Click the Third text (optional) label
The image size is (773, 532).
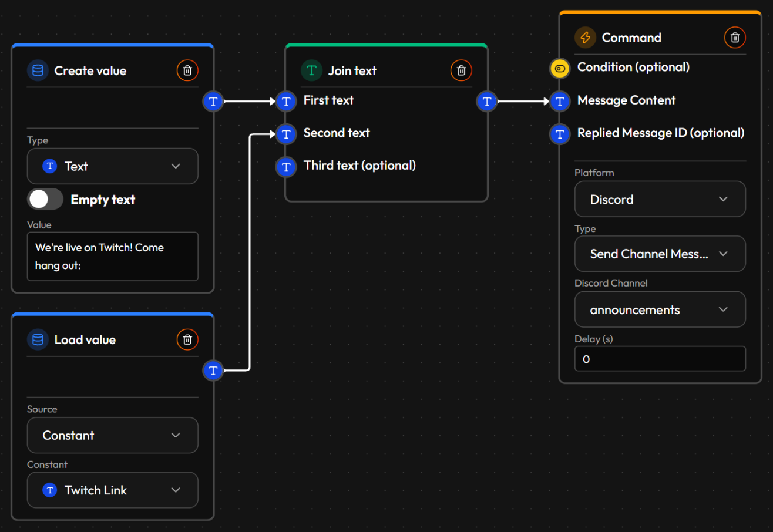[x=359, y=166]
